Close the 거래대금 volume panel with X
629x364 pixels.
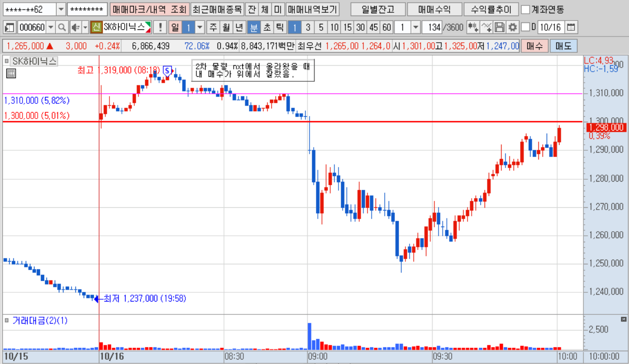click(623, 319)
